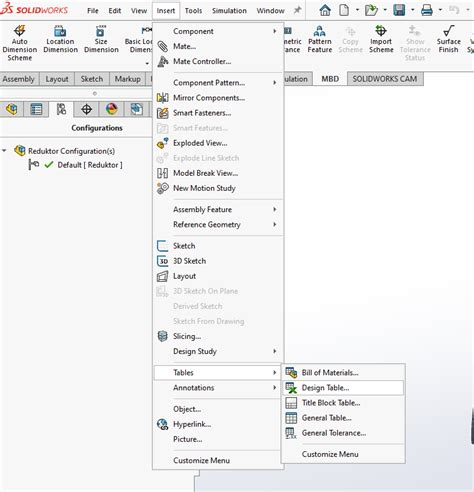Select Default [ Reduktor ] configuration
This screenshot has width=474, height=492.
point(90,165)
